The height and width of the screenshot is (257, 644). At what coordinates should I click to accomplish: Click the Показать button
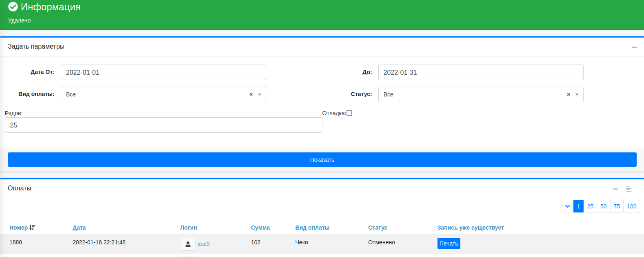coord(322,160)
